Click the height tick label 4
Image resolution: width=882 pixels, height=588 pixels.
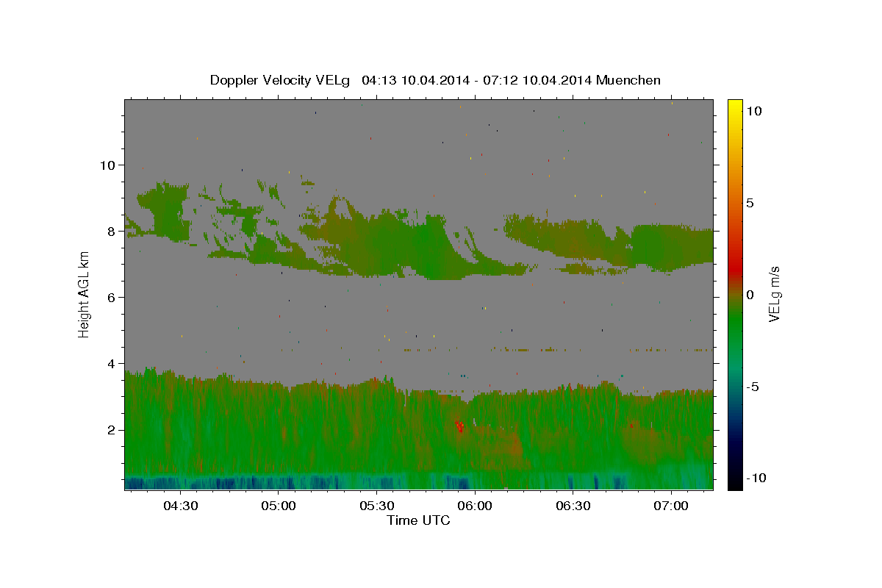(112, 363)
